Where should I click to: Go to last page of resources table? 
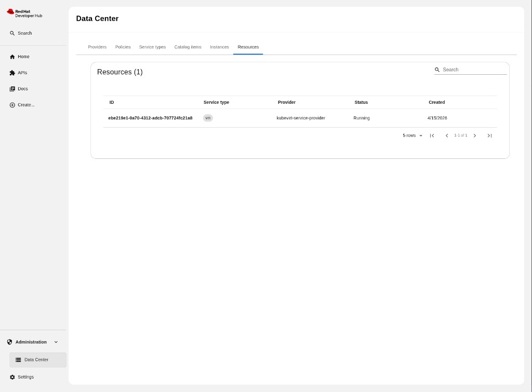489,136
